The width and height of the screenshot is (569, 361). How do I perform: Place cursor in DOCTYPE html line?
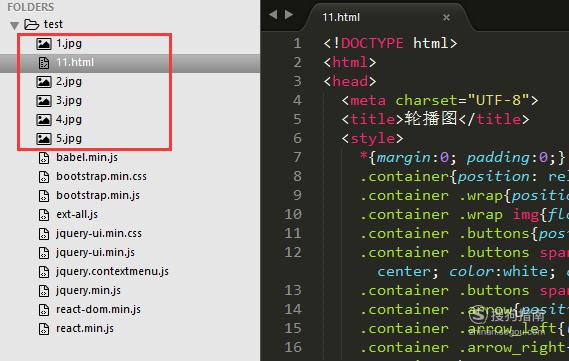(390, 44)
